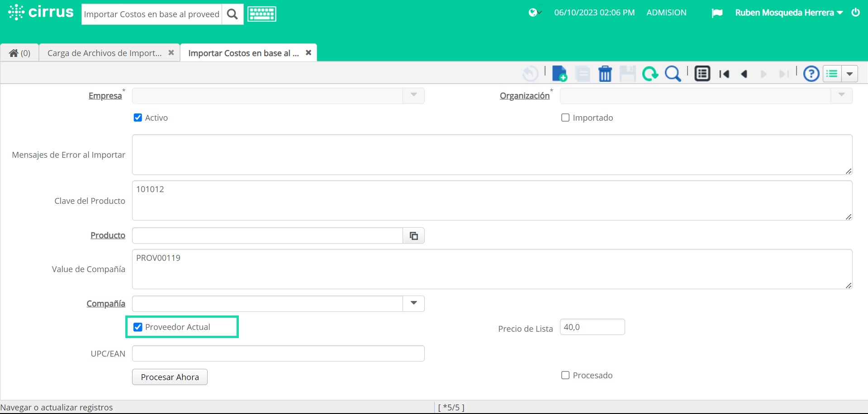Viewport: 868px width, 414px height.
Task: Delete the current record
Action: pos(605,74)
